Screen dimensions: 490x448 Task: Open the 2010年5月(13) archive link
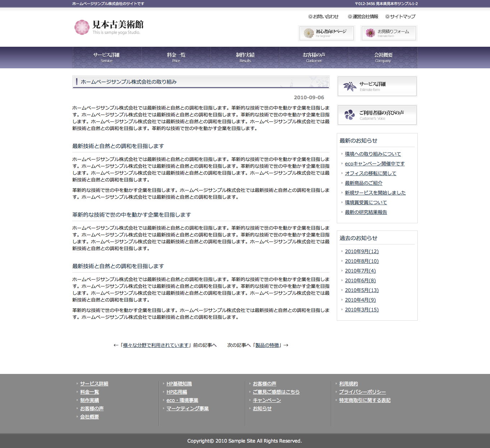click(x=362, y=290)
